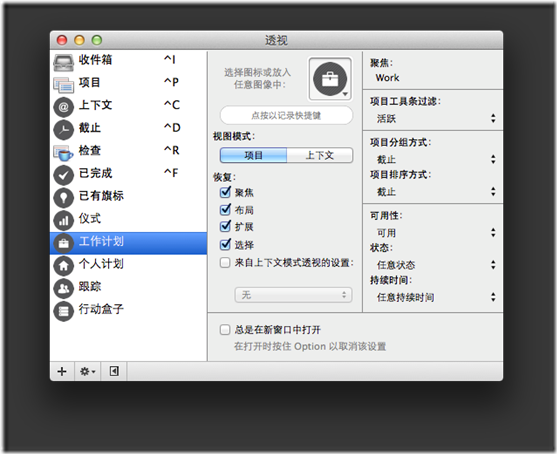Select the 已完成 checkmark icon perspective
This screenshot has width=557, height=454.
point(64,175)
